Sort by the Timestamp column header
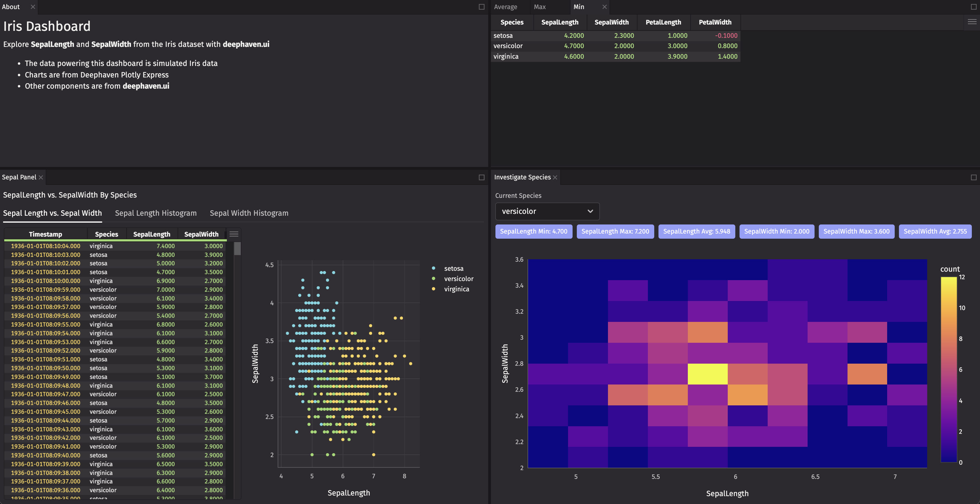 [45, 234]
